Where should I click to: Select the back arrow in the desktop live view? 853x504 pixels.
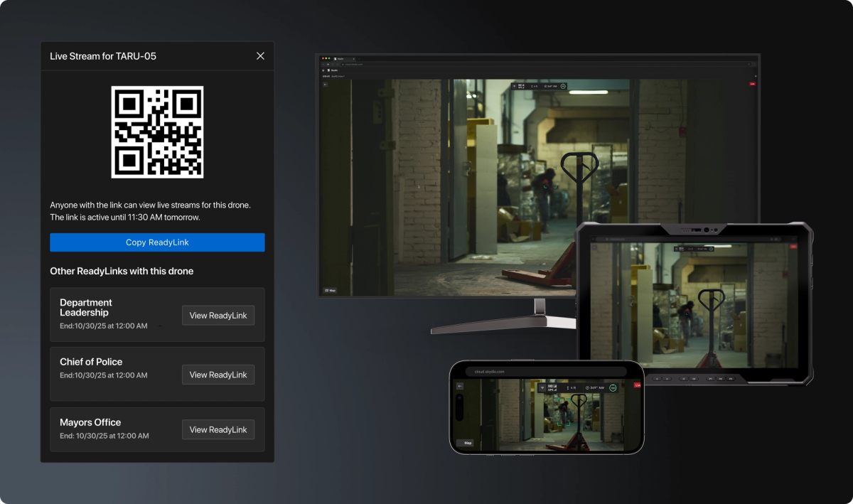coord(325,84)
